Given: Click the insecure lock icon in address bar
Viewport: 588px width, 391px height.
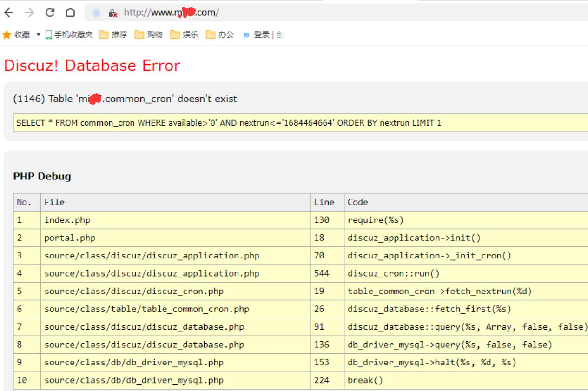Looking at the screenshot, I should click(112, 13).
